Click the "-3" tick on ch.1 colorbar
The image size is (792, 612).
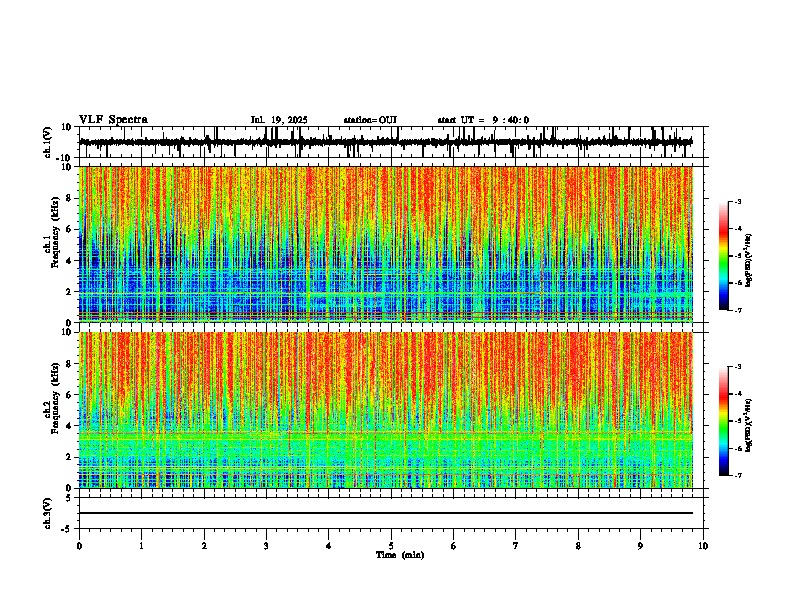(738, 201)
